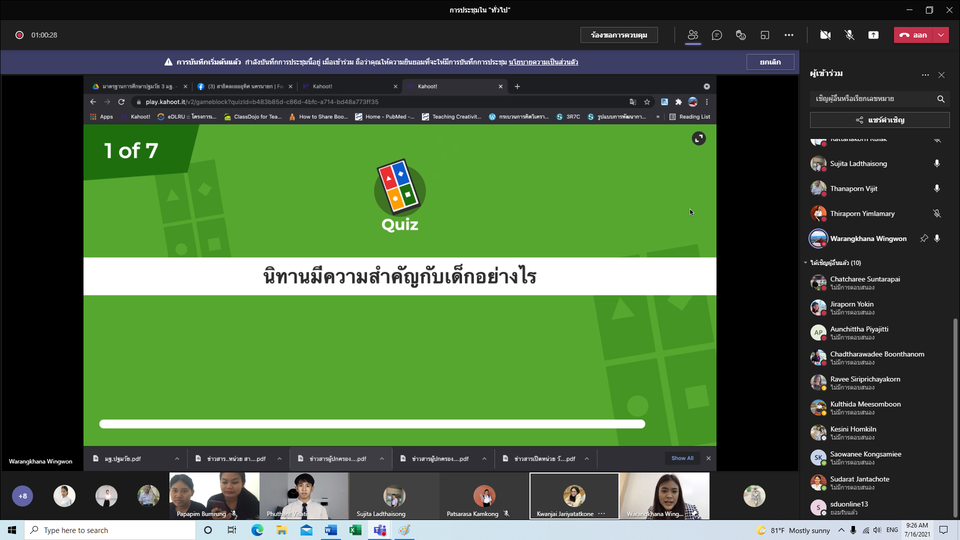Viewport: 960px width, 540px height.
Task: Turn on the camera
Action: (x=825, y=35)
